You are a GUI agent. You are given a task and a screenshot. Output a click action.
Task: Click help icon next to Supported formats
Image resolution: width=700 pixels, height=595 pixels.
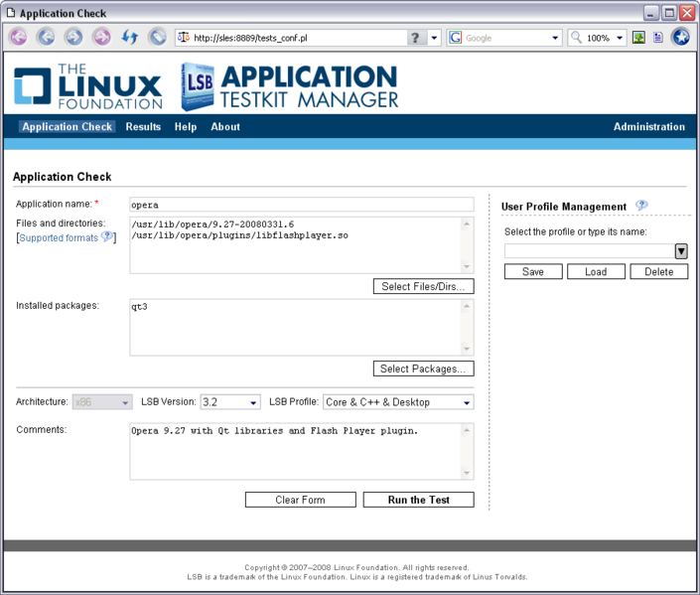click(x=106, y=236)
